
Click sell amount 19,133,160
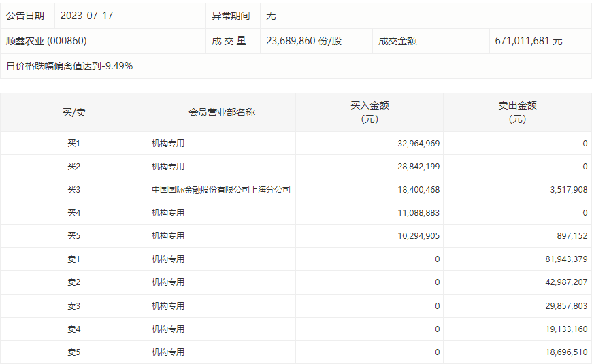click(x=566, y=329)
